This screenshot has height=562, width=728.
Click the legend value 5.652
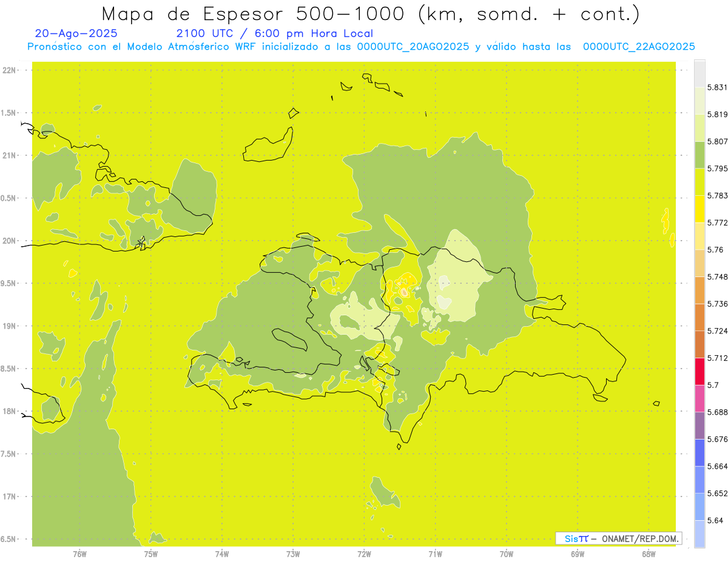[x=717, y=493]
